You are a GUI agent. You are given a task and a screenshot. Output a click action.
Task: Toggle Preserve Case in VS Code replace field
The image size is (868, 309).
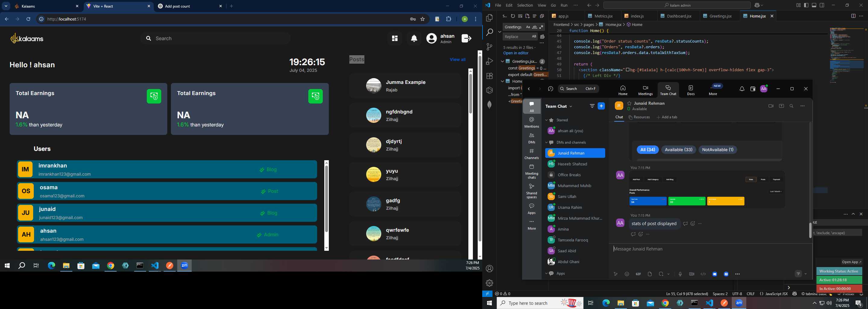tap(534, 37)
